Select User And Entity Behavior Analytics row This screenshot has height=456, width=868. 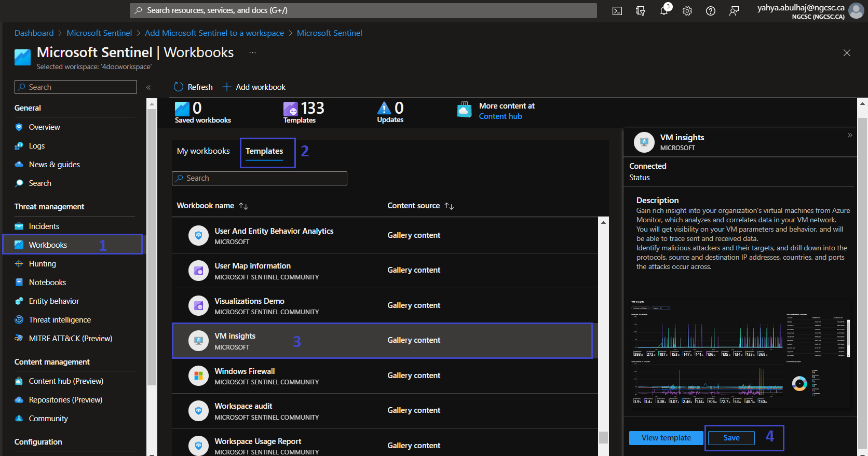point(385,236)
